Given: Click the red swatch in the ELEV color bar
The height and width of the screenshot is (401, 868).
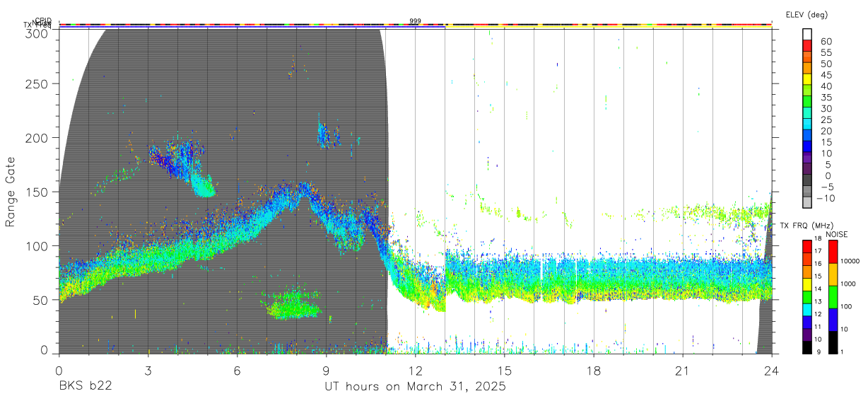Looking at the screenshot, I should point(809,45).
